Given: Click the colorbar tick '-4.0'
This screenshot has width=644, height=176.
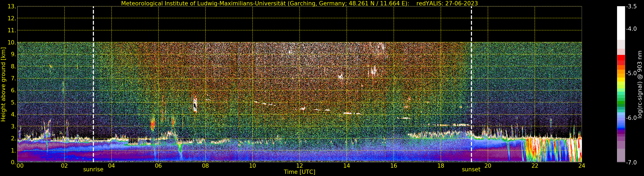Looking at the screenshot, I should (x=631, y=29).
